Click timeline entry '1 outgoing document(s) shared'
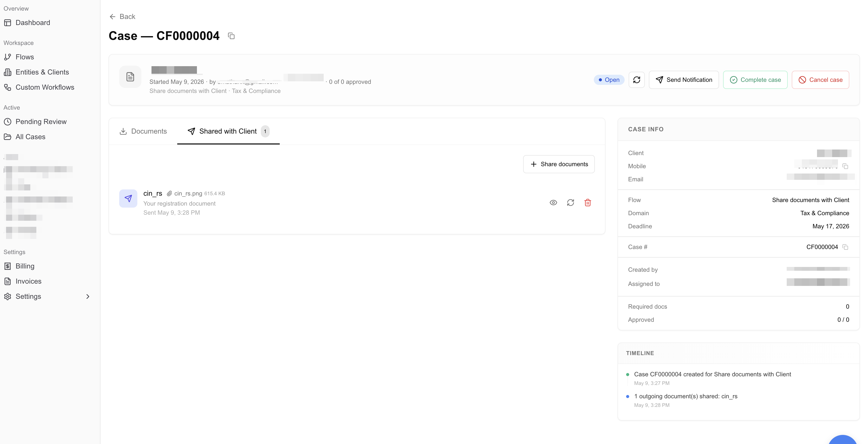This screenshot has height=444, width=868. [x=685, y=396]
